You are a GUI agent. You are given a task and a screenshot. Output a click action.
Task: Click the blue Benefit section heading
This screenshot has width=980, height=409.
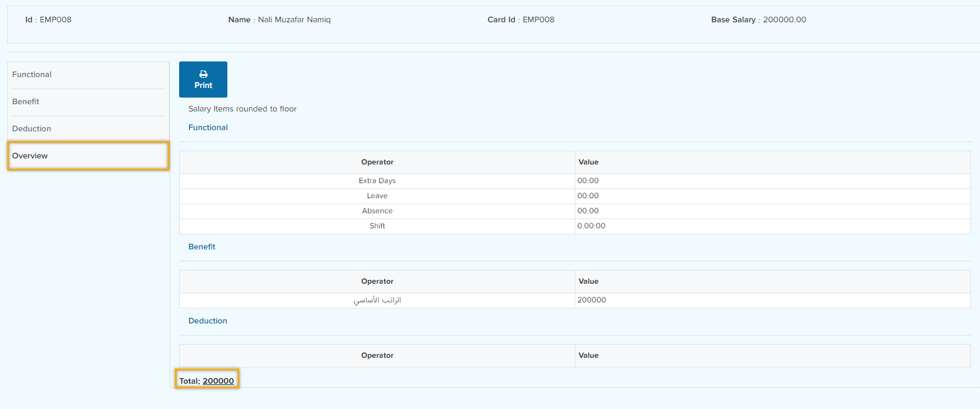(x=202, y=247)
